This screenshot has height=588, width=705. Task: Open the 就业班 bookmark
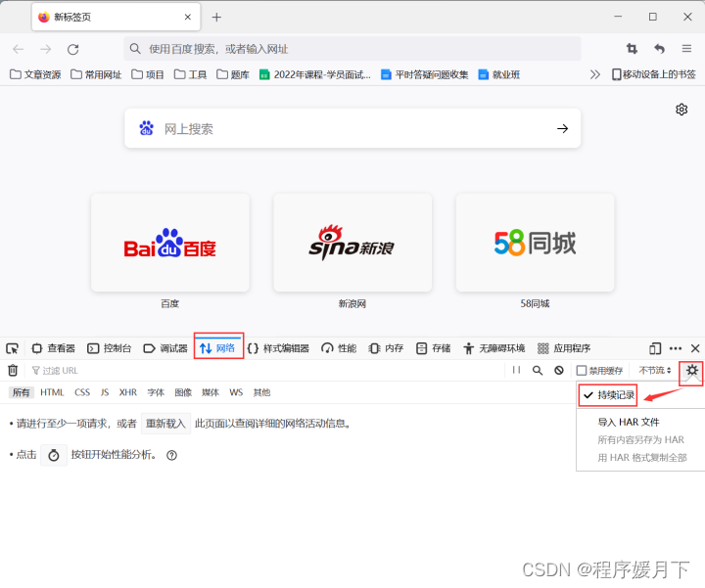click(x=499, y=74)
